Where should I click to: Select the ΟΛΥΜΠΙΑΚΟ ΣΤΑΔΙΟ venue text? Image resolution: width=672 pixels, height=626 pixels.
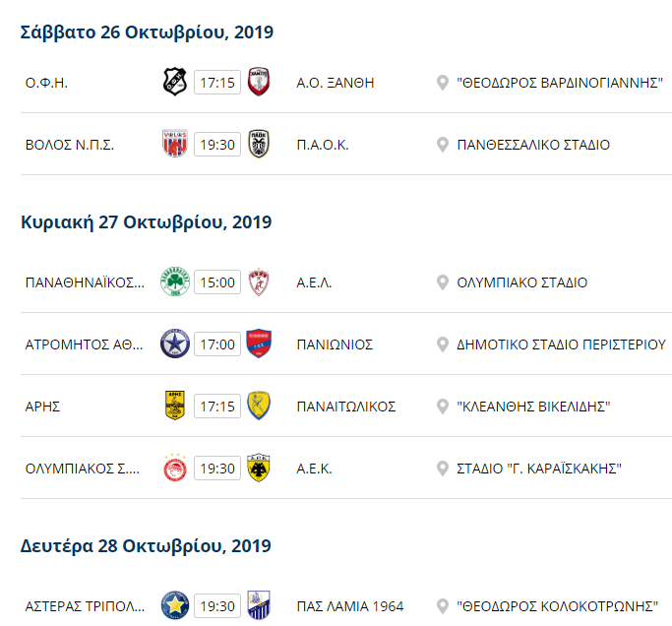pos(522,282)
